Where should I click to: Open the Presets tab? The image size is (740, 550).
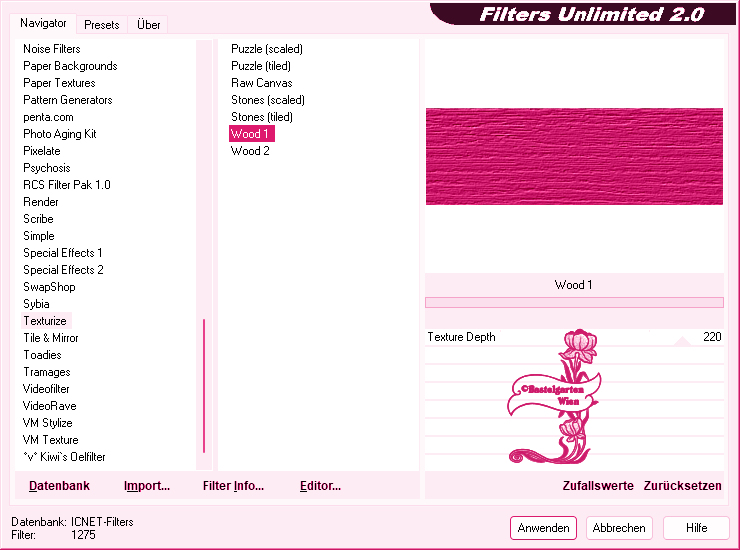point(101,25)
